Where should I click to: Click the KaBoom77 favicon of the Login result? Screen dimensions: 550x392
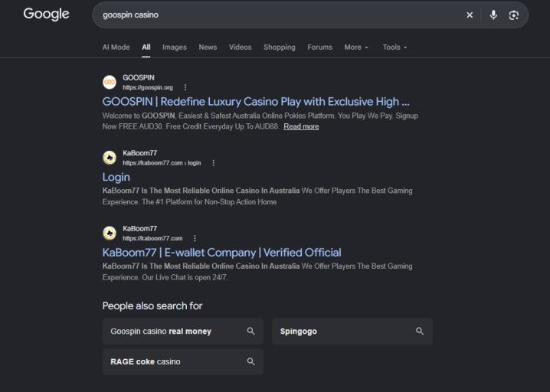pyautogui.click(x=110, y=158)
